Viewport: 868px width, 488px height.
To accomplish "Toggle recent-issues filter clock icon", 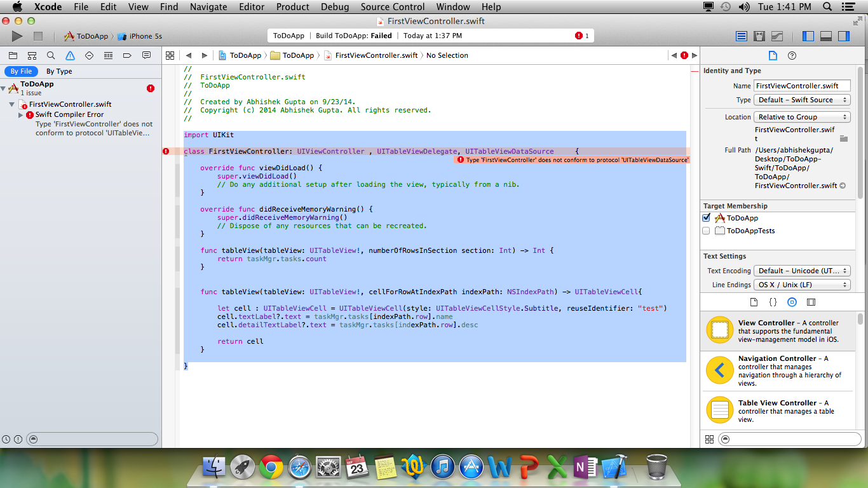I will coord(6,439).
